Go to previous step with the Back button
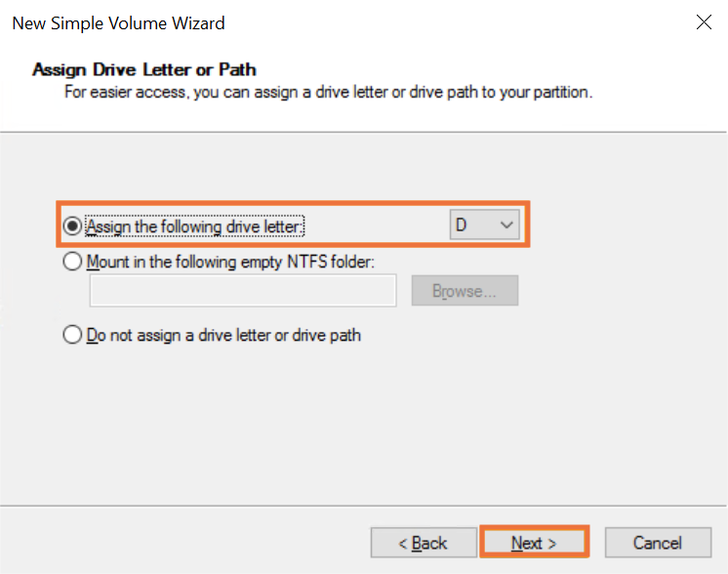728x574 pixels. tap(424, 543)
